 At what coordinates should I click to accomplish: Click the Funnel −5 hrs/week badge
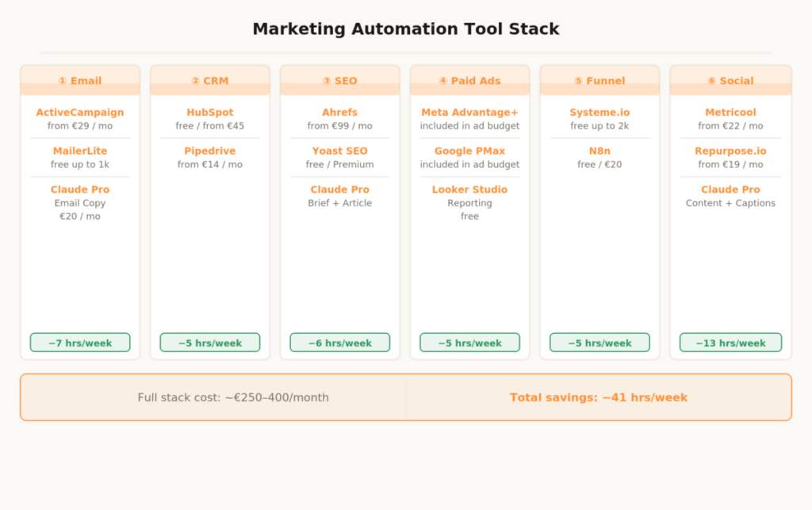(599, 343)
